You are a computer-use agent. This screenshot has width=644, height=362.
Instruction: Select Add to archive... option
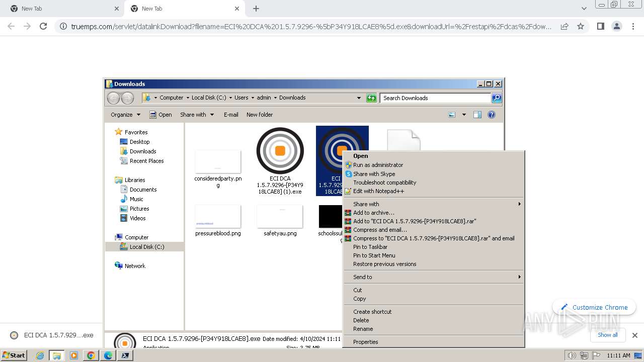[373, 213]
